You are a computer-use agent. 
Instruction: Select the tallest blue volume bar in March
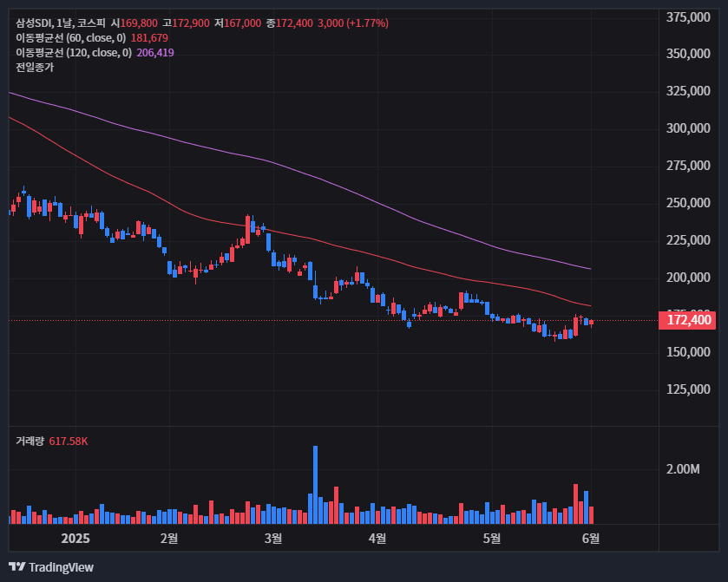point(315,485)
